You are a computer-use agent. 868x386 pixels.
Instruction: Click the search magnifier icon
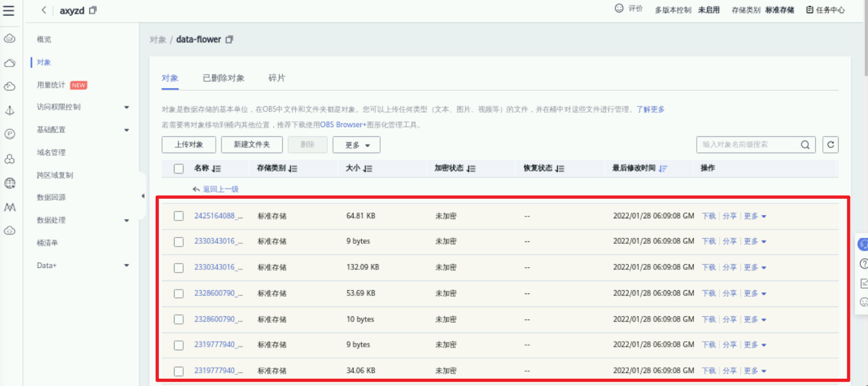[x=805, y=145]
